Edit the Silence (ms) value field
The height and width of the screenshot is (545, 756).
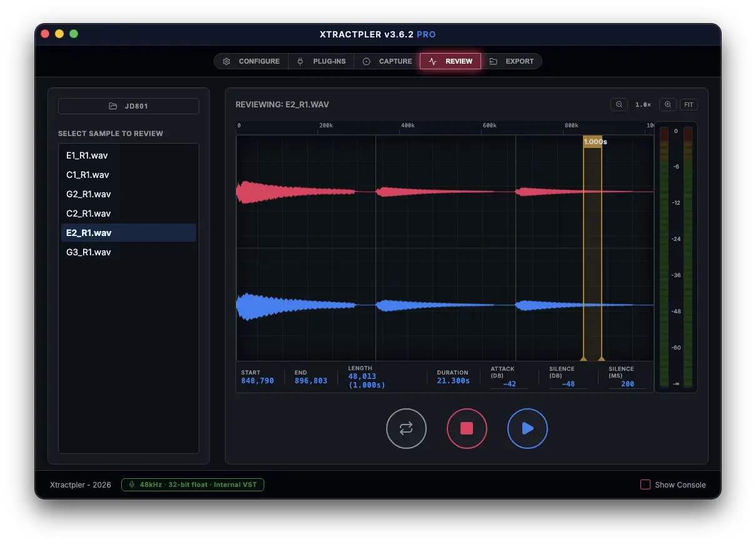tap(627, 384)
